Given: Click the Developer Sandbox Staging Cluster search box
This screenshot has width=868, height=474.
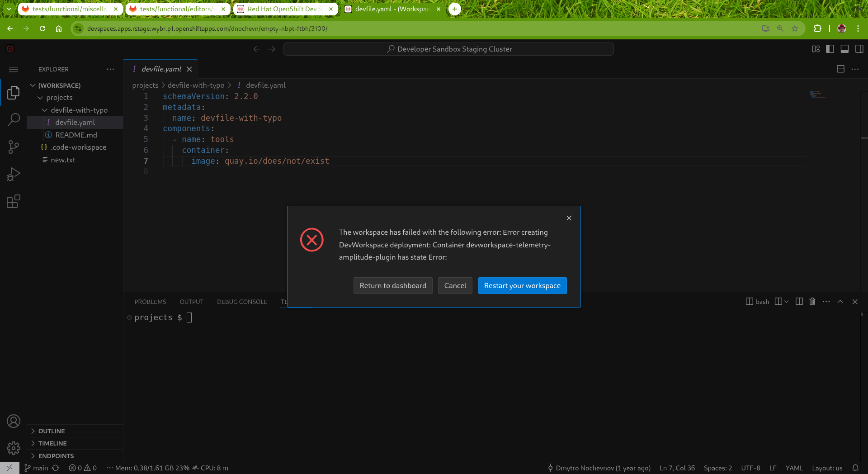Looking at the screenshot, I should pyautogui.click(x=448, y=49).
